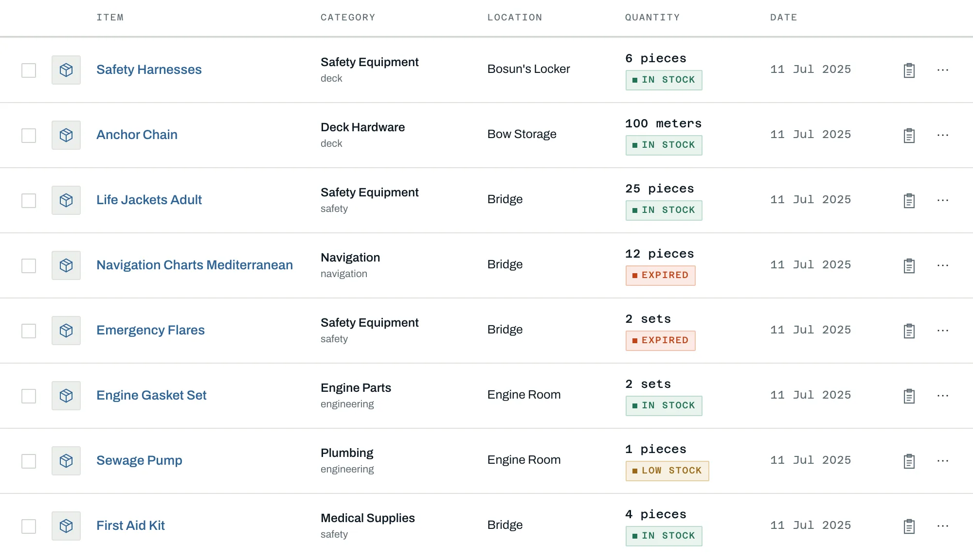The image size is (973, 560).
Task: Click package icon beside Life Jackets Adult
Action: 66,200
